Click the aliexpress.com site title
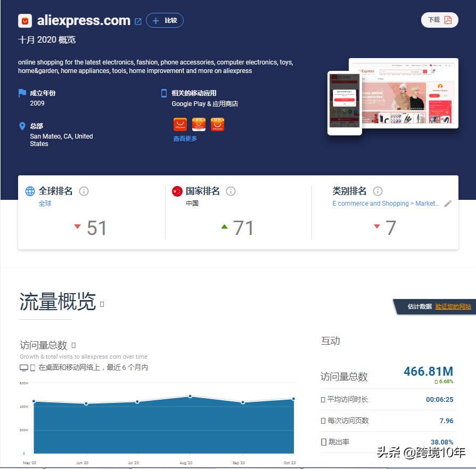The image size is (476, 469). click(x=84, y=20)
